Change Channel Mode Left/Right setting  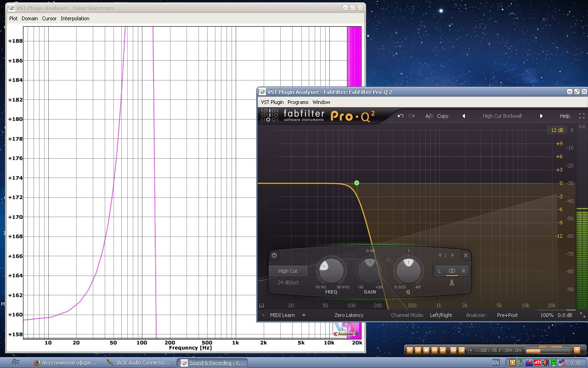click(441, 315)
